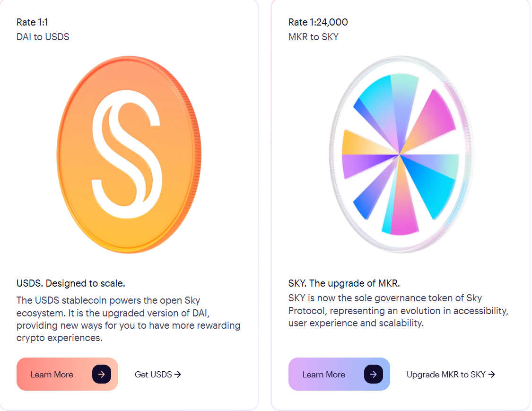Click the 'Rate 1:24,000' label

[318, 22]
